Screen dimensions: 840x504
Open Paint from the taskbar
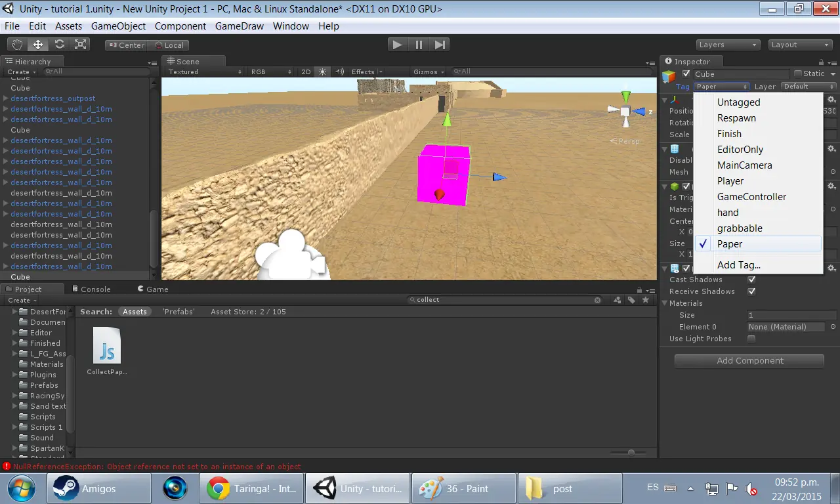pos(463,488)
